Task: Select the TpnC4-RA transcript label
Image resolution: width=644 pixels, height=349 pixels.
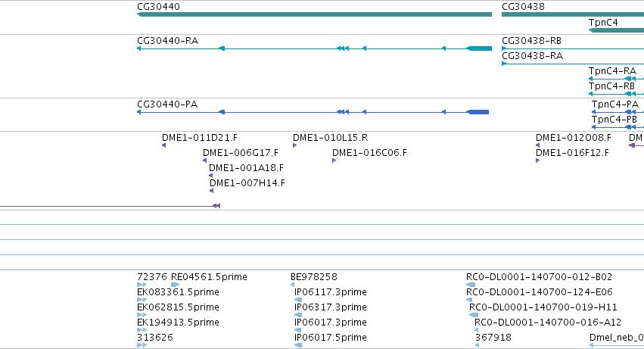Action: tap(612, 71)
